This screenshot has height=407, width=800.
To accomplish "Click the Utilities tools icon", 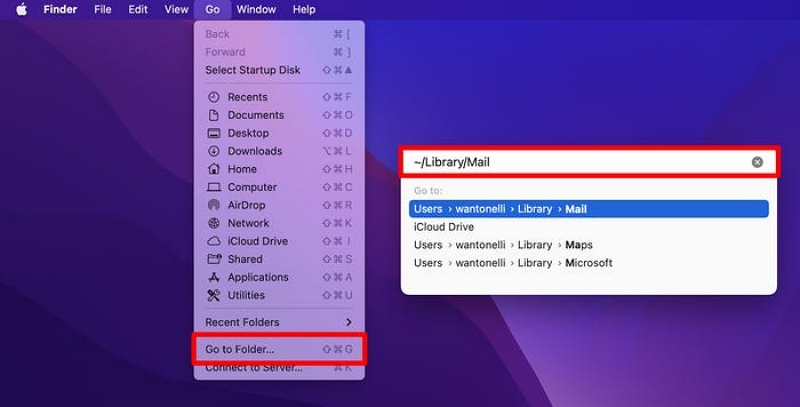I will coord(214,295).
